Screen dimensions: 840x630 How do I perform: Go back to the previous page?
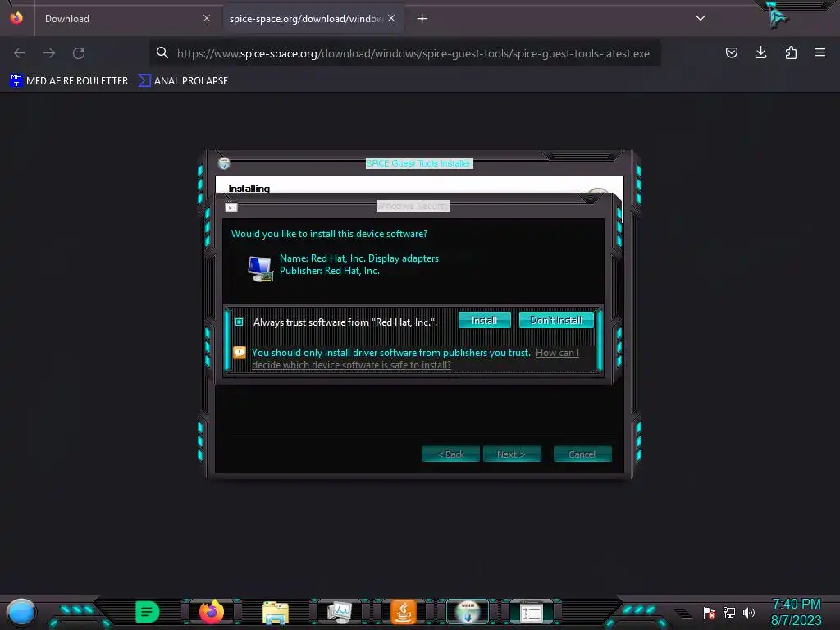point(20,53)
